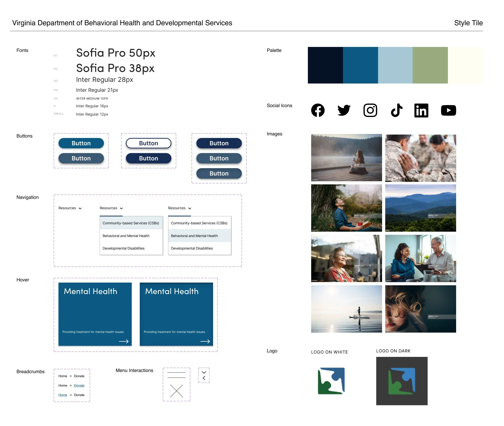Click the YouTube social icon
This screenshot has height=426, width=504.
(x=448, y=110)
